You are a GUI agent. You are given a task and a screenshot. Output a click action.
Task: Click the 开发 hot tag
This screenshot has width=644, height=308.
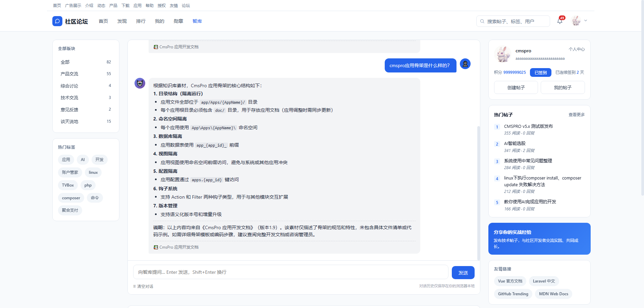click(99, 160)
